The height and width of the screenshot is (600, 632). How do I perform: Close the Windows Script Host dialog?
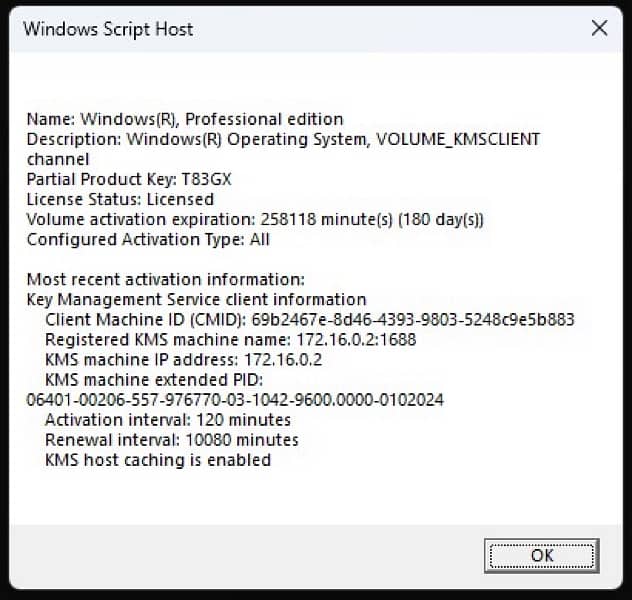pyautogui.click(x=599, y=28)
